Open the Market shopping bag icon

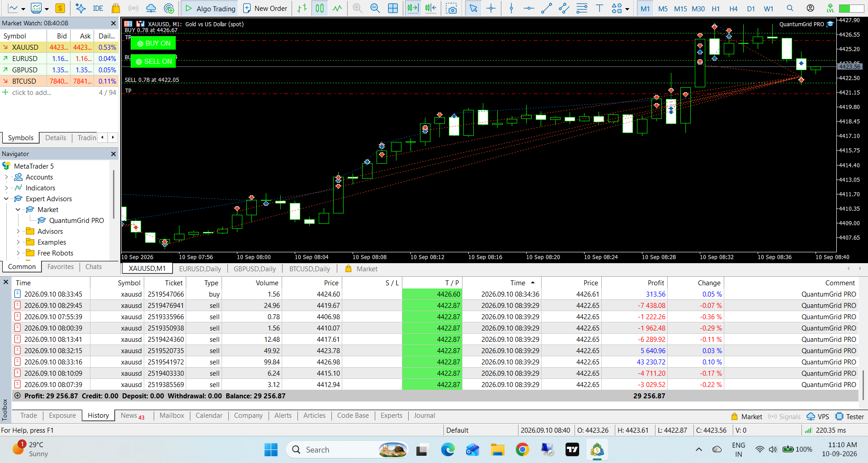coord(116,8)
